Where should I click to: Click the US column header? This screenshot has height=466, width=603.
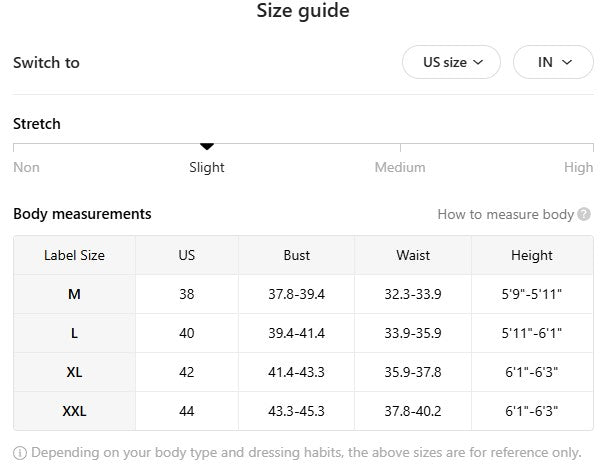click(187, 255)
